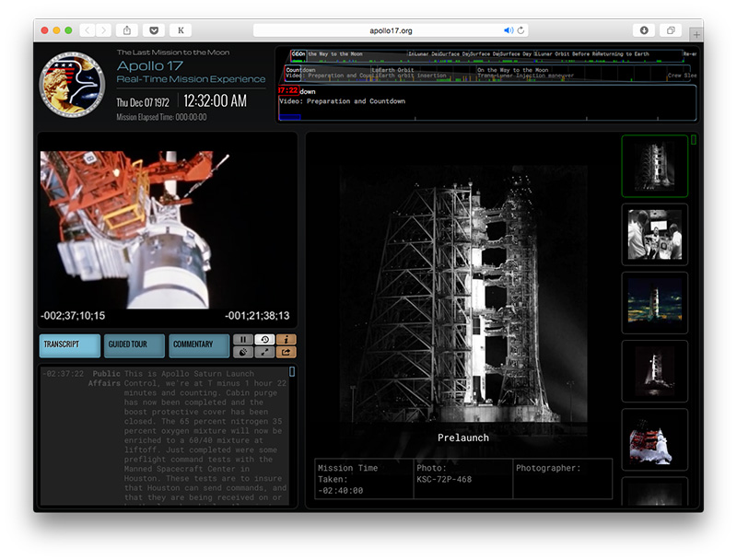Click 'Video: Preparation and Countdown' timeline text
737x560 pixels.
pyautogui.click(x=342, y=101)
